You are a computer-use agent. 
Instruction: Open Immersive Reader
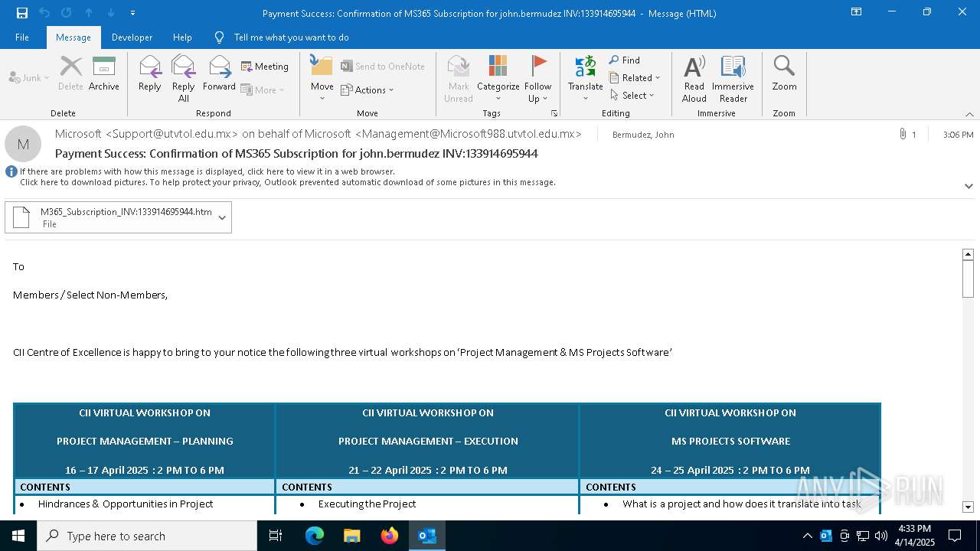(x=733, y=79)
